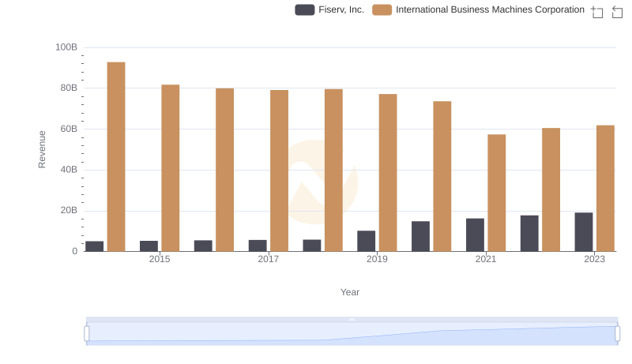Click the zoom reset restore icon

pos(617,12)
